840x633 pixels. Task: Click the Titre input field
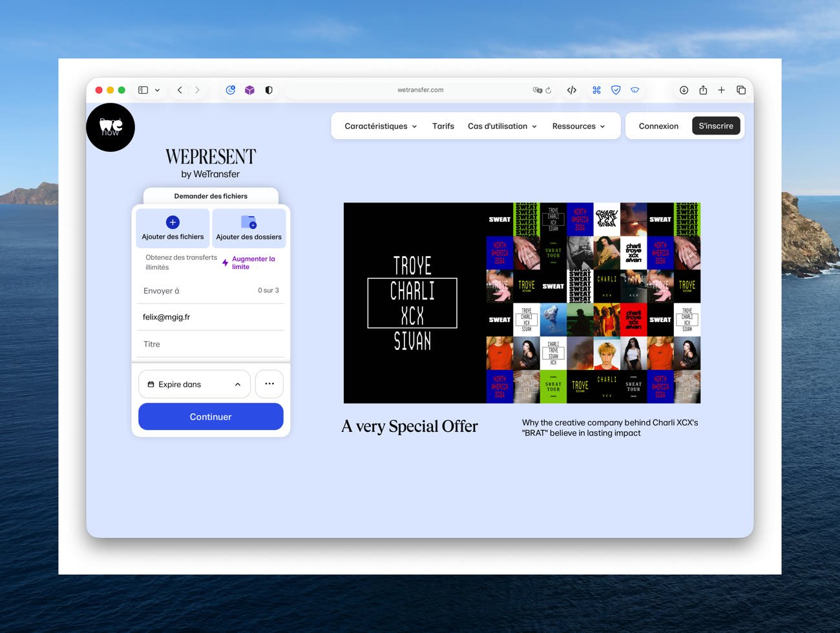coord(211,344)
